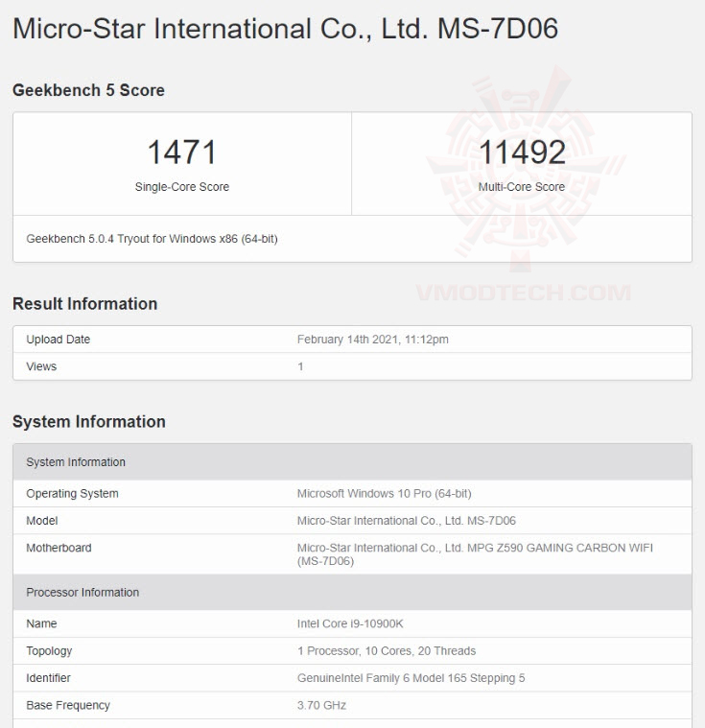Select the Geekbench 5 Score heading
Viewport: 705px width, 728px height.
coord(88,90)
